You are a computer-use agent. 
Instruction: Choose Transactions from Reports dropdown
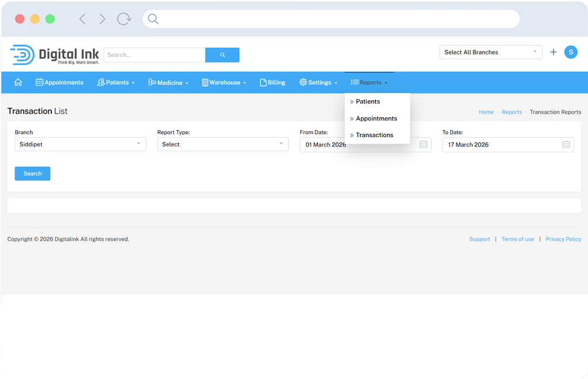coord(374,135)
